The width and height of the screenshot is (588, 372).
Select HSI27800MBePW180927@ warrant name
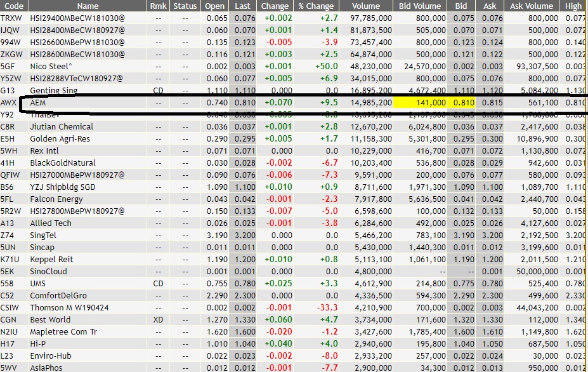[77, 211]
